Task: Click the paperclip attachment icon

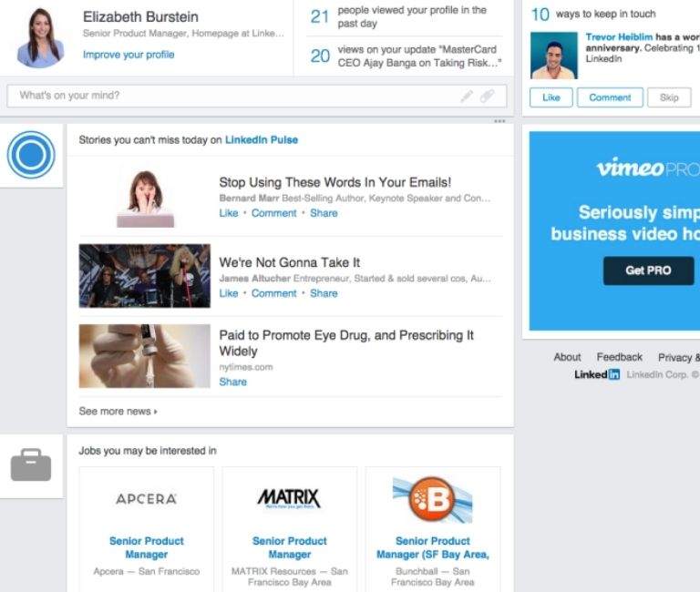Action: click(x=488, y=96)
